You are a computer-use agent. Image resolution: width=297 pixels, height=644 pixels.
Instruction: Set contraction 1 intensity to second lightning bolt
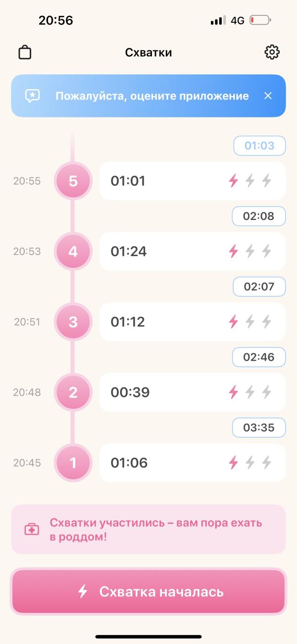[x=250, y=463]
